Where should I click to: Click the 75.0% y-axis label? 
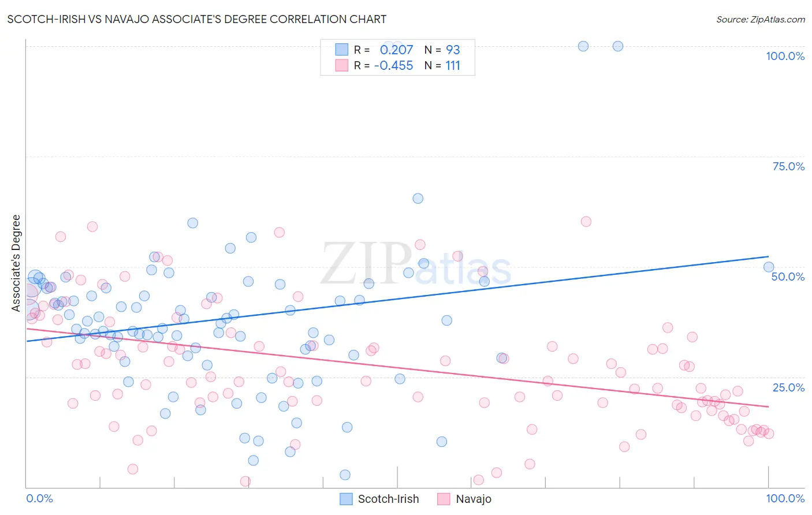[x=788, y=166]
